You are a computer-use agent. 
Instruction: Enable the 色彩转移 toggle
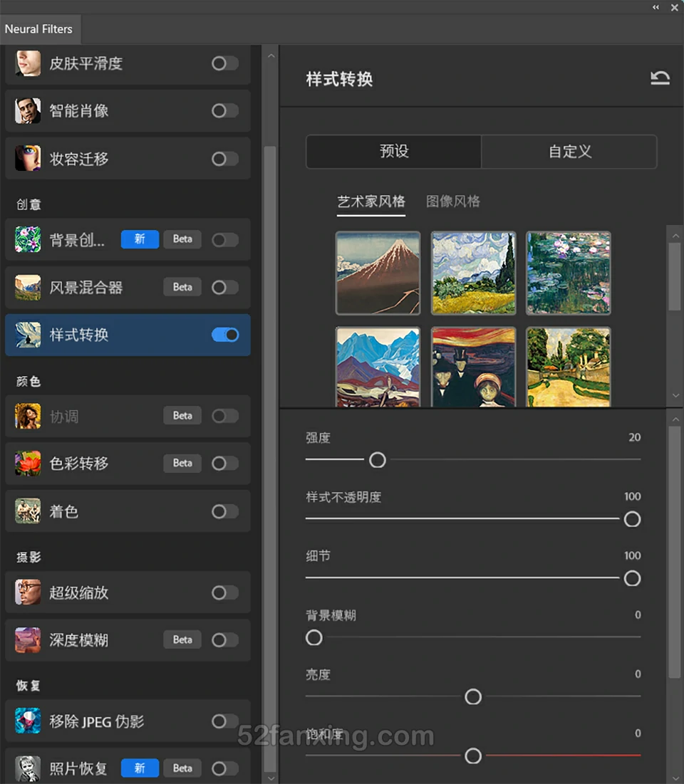(224, 464)
